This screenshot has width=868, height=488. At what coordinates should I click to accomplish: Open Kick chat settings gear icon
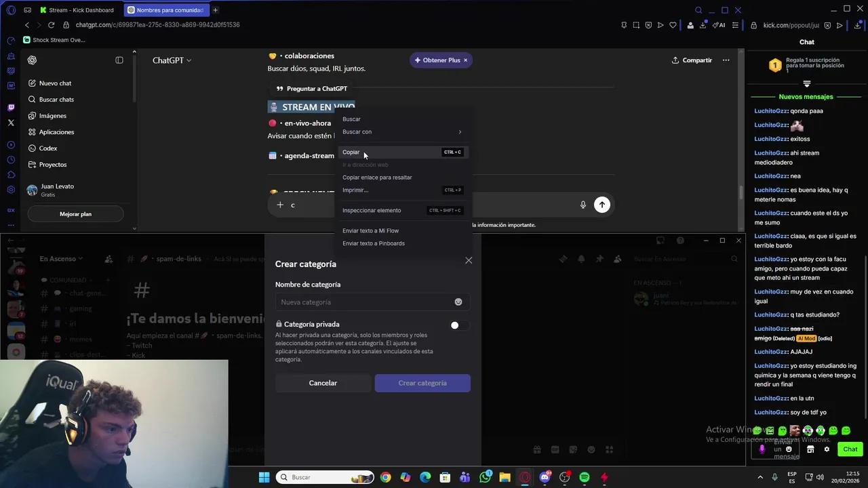pyautogui.click(x=827, y=449)
